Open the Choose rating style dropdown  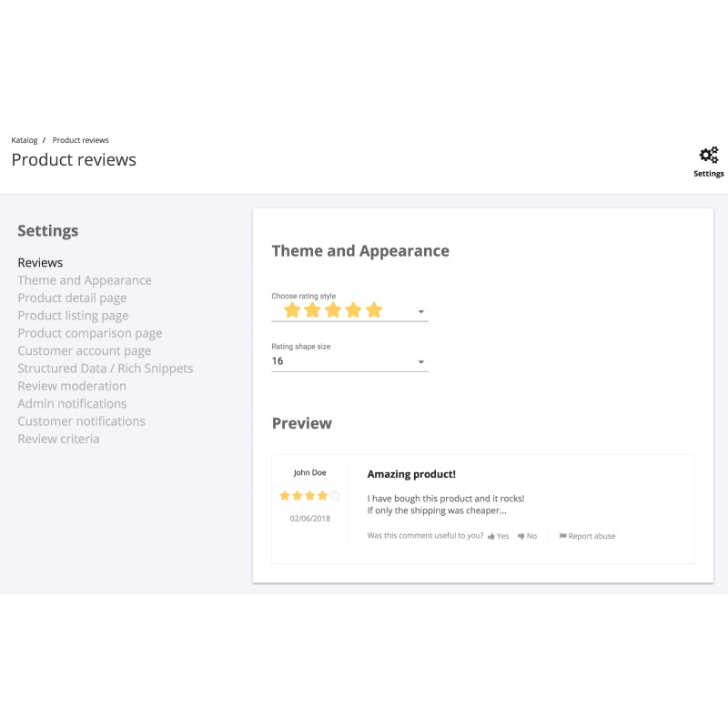click(420, 312)
